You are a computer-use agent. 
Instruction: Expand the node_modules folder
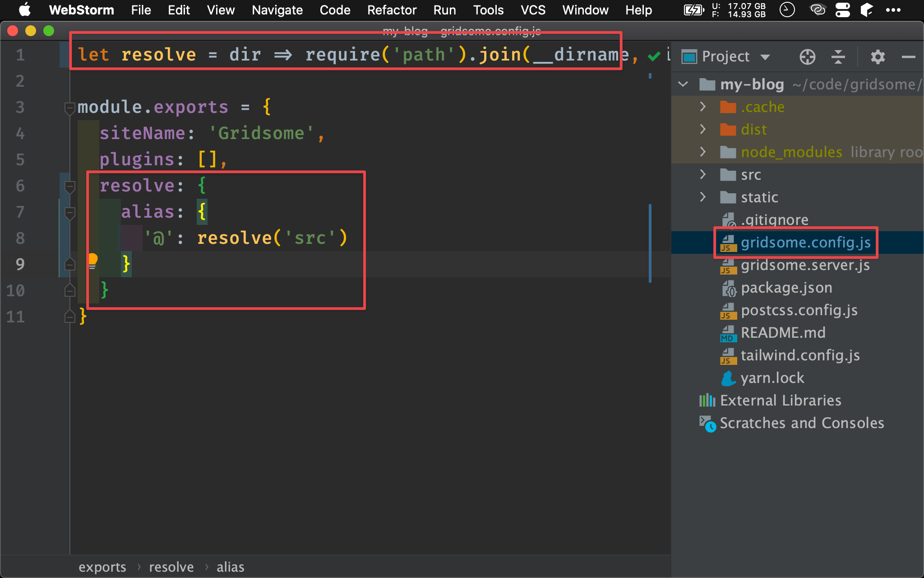[703, 152]
